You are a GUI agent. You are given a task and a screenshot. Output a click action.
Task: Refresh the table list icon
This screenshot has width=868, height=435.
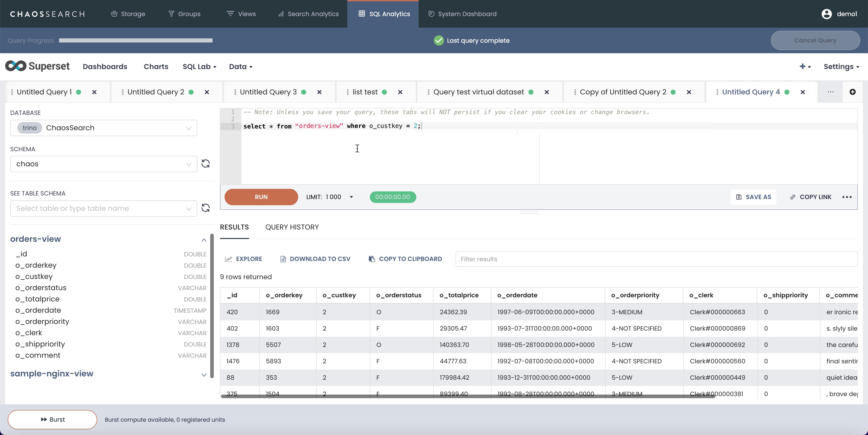(206, 208)
